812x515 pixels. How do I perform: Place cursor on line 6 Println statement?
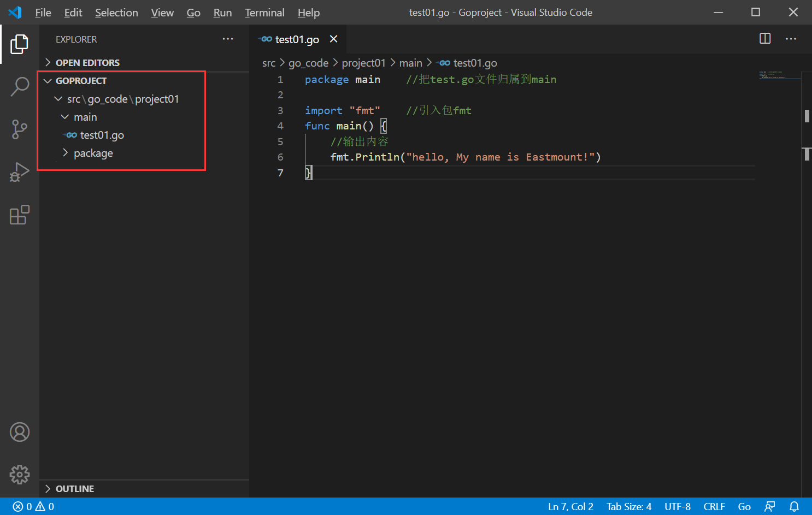pyautogui.click(x=465, y=157)
